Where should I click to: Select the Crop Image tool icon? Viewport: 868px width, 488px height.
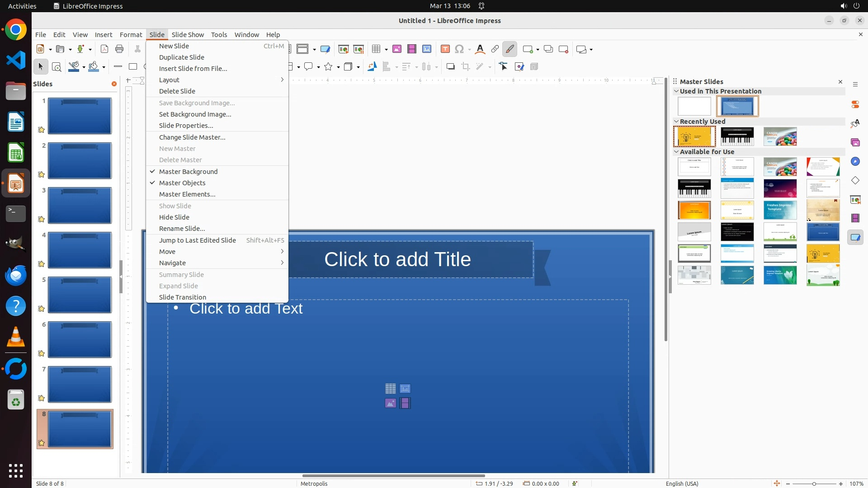pyautogui.click(x=466, y=67)
